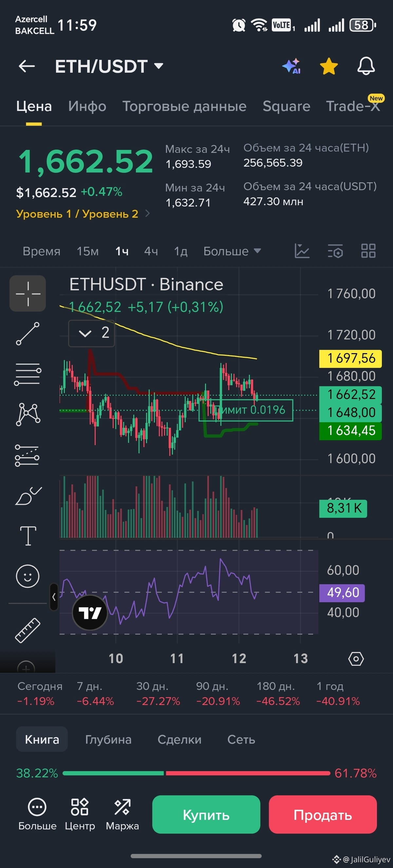
Task: Tap the 24h max value 1,693.59
Action: click(x=188, y=164)
